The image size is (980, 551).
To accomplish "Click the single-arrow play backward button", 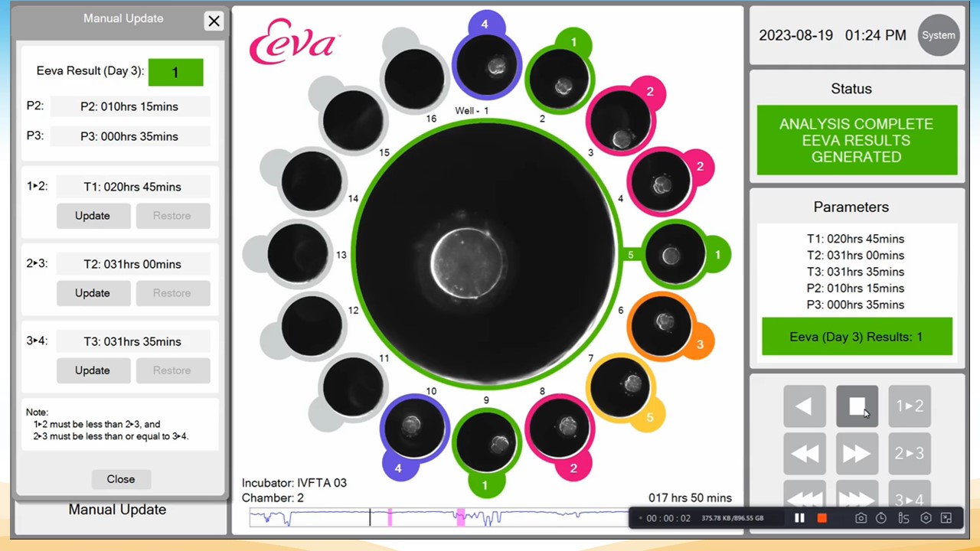I will (x=804, y=406).
